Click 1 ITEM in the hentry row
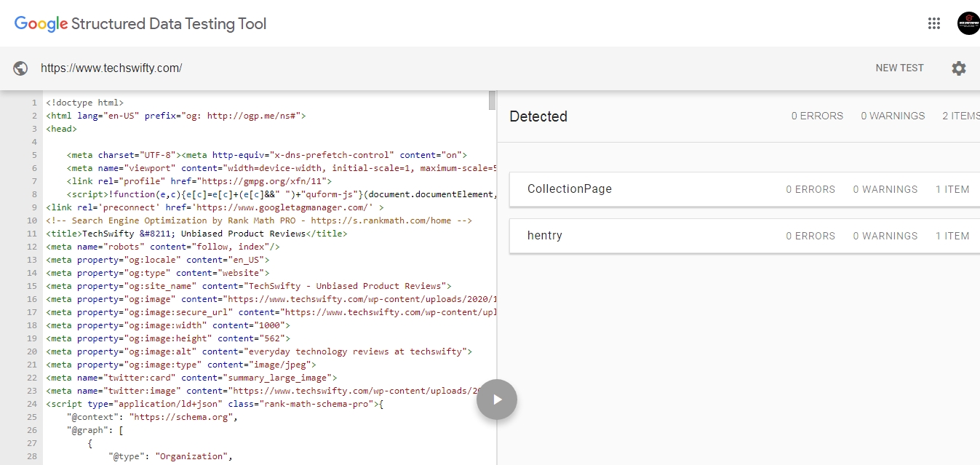Screen dimensions: 980x465 (x=952, y=236)
